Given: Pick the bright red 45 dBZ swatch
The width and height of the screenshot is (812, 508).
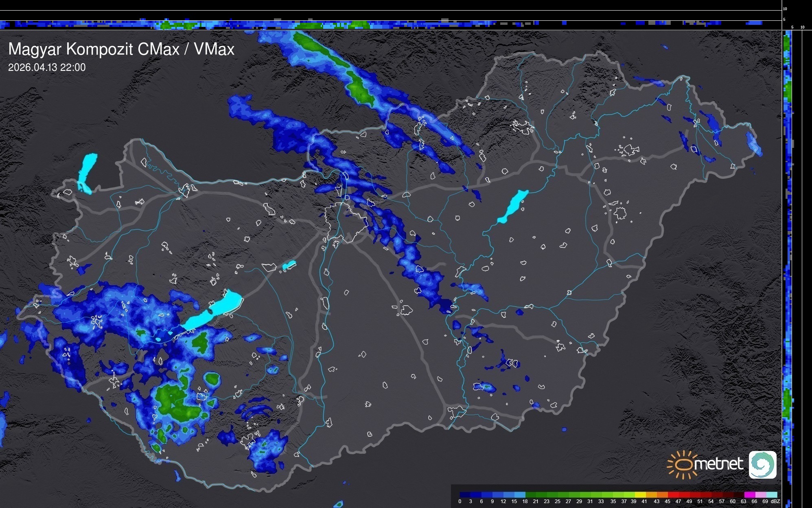Looking at the screenshot, I should [673, 495].
